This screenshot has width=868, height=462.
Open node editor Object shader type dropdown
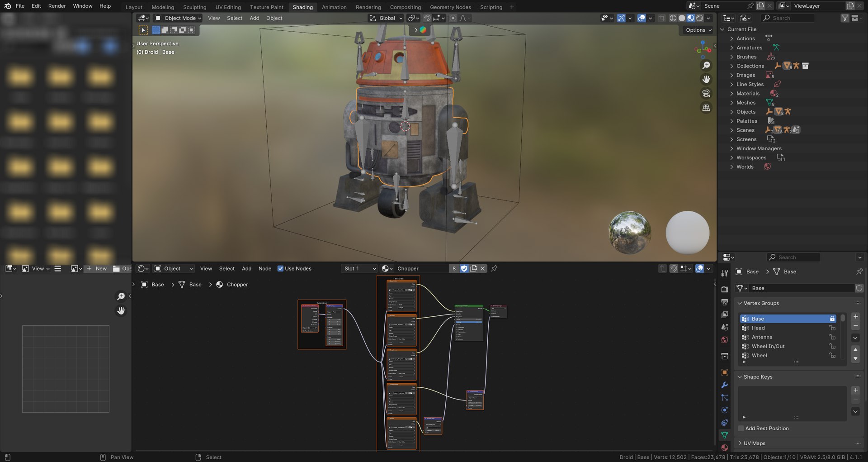coord(174,269)
